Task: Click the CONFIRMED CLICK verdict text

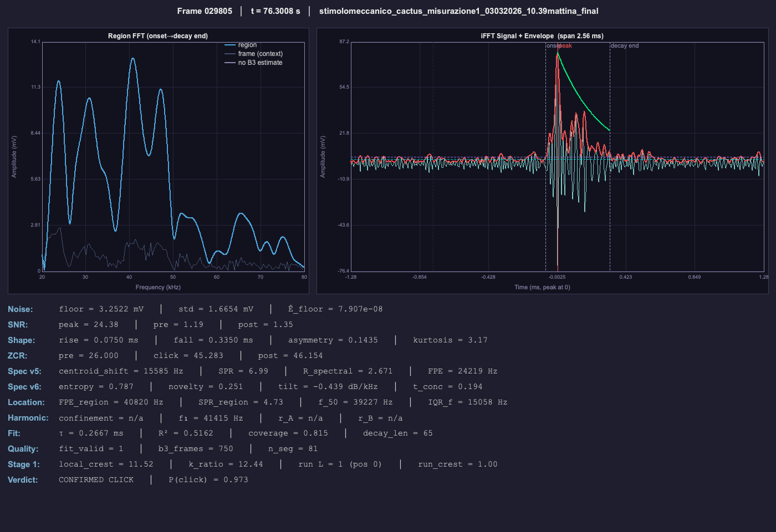Action: tap(96, 480)
